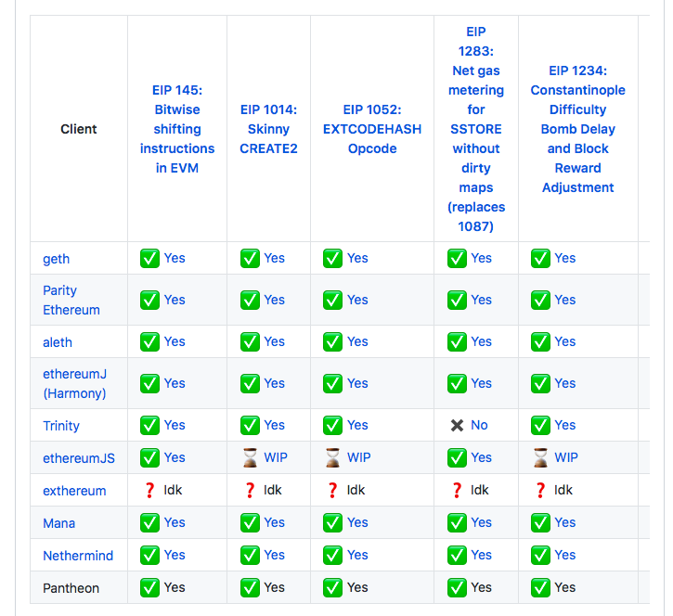Screen dimensions: 673x616
Task: Click the hourglass icon for ethereumJS EIP 1234
Action: tap(540, 457)
